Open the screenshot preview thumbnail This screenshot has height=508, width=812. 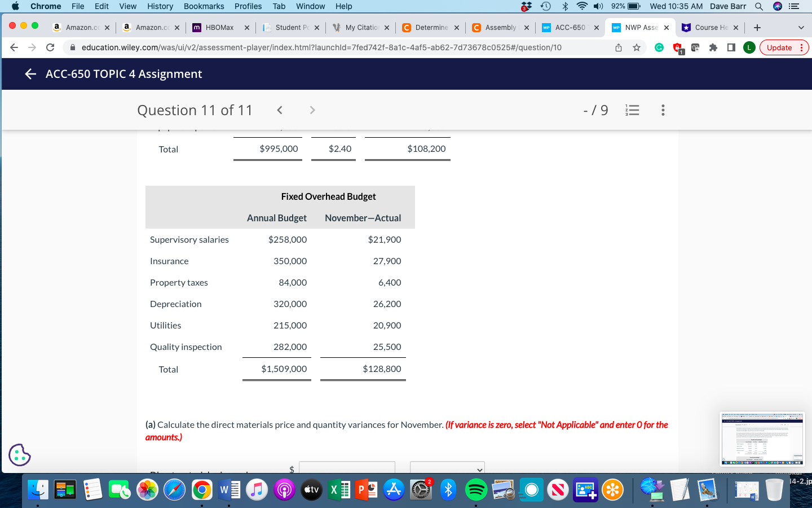click(762, 439)
